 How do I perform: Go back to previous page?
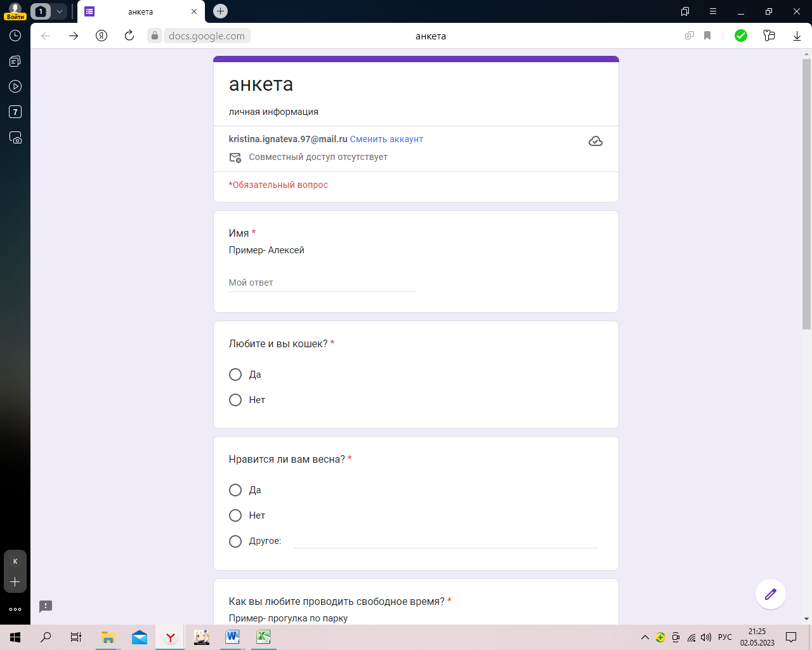click(x=46, y=36)
